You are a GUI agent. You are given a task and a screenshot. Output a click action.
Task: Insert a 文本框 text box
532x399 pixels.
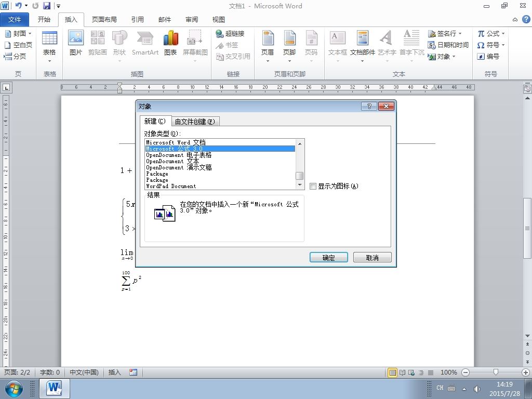tap(338, 46)
